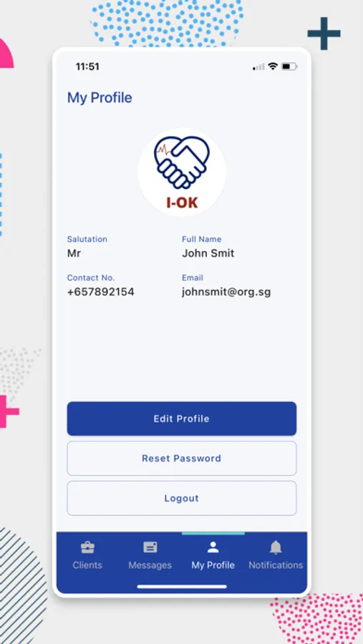
Task: Open the Clients briefcase icon
Action: [87, 547]
